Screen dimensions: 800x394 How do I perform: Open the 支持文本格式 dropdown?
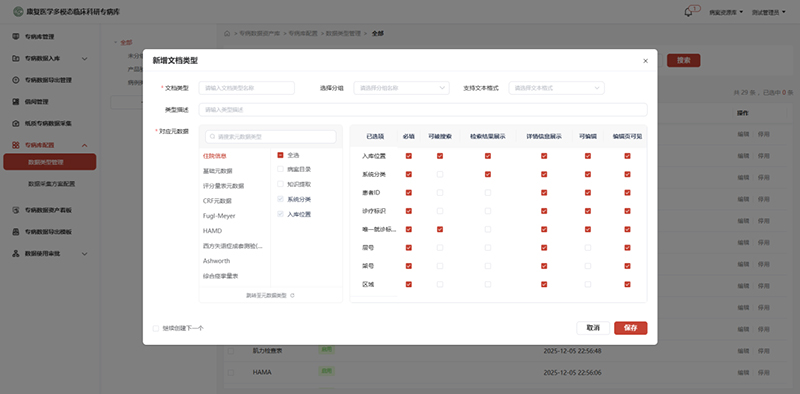(557, 88)
